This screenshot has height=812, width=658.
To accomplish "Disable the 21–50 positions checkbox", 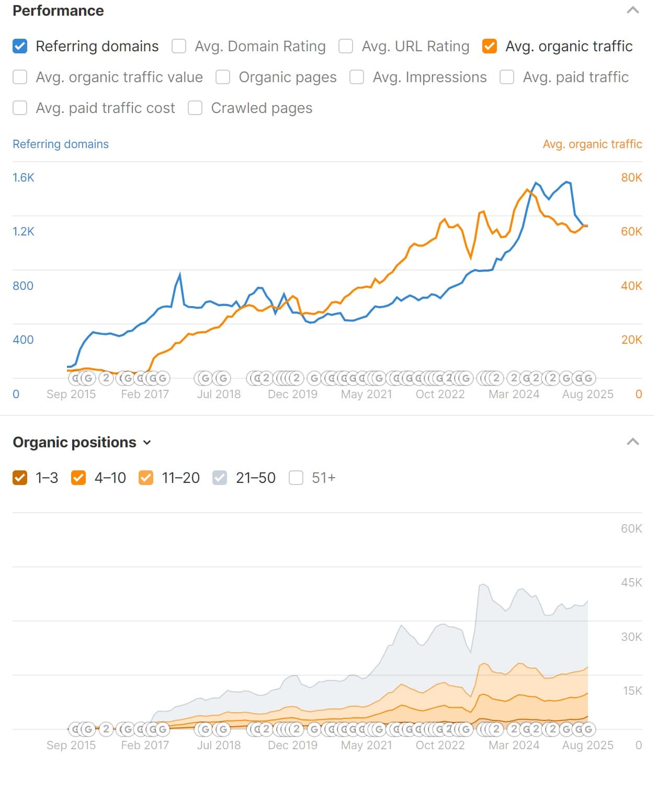I will [x=219, y=477].
